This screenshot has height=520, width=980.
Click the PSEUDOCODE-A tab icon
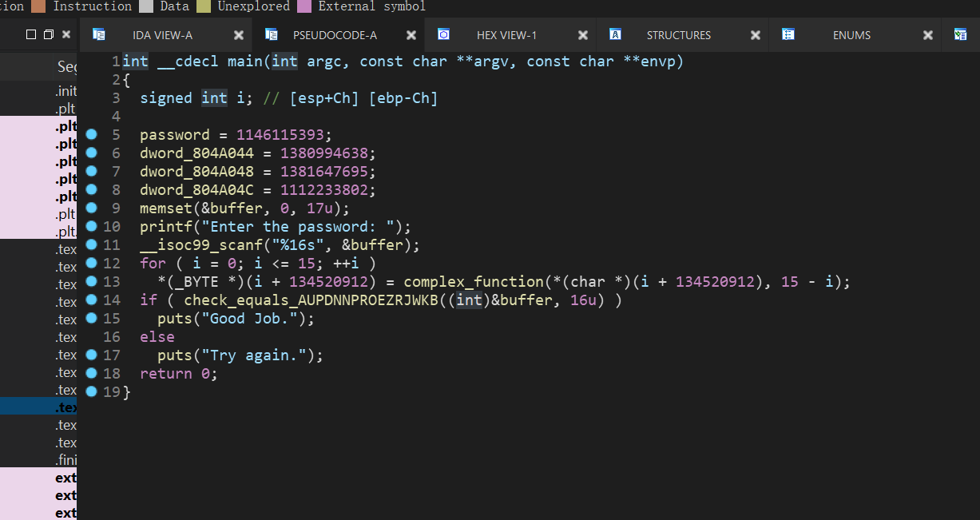point(272,34)
